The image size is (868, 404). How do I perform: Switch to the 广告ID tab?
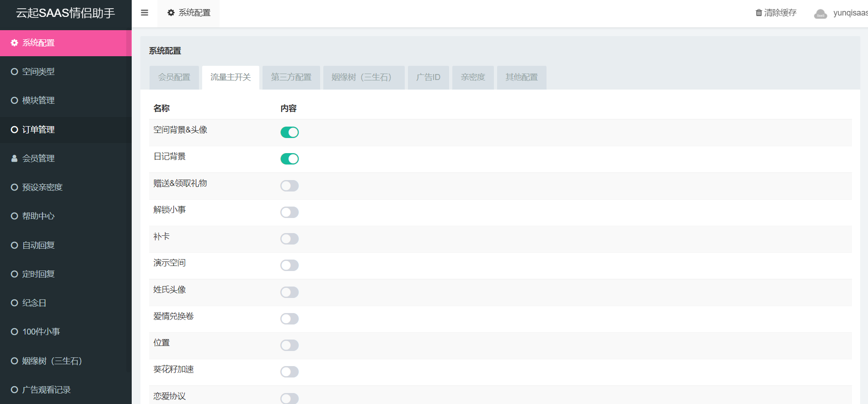coord(428,77)
